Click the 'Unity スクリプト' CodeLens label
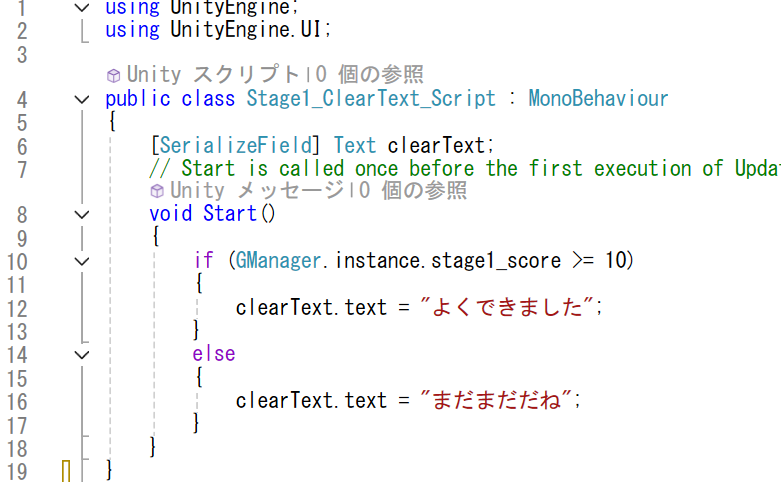This screenshot has height=482, width=781. coord(213,75)
